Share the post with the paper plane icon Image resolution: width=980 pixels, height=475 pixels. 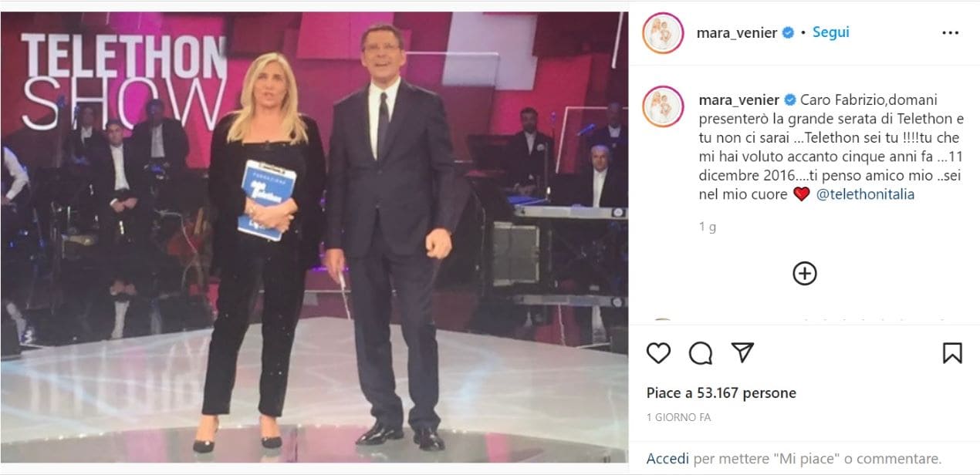coord(742,353)
